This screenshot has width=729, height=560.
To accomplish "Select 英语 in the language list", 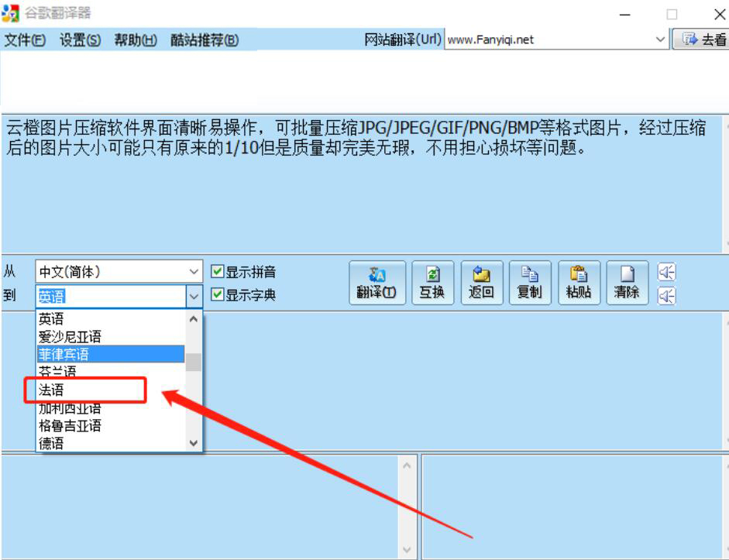I will click(x=111, y=319).
